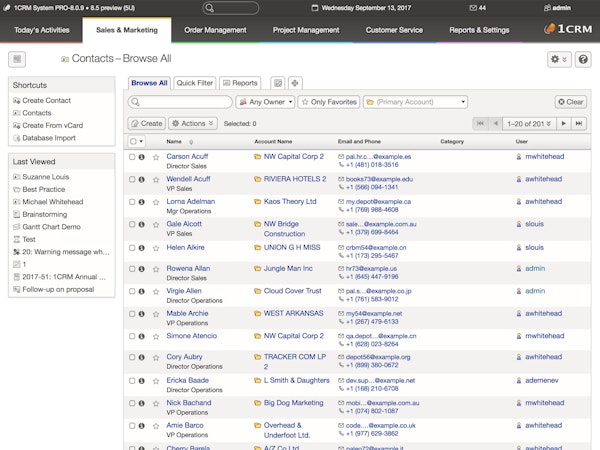Jump to the last page of contacts
This screenshot has height=450, width=600.
[579, 124]
